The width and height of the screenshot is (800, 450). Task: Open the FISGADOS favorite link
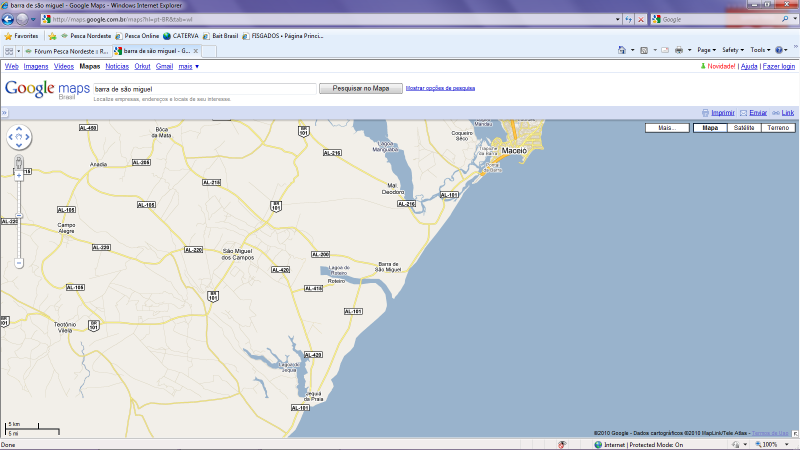point(283,36)
